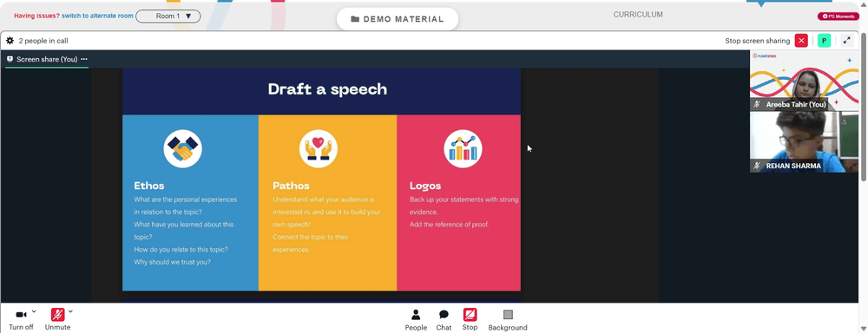Turn off the camera
The image size is (868, 333).
[x=21, y=320]
